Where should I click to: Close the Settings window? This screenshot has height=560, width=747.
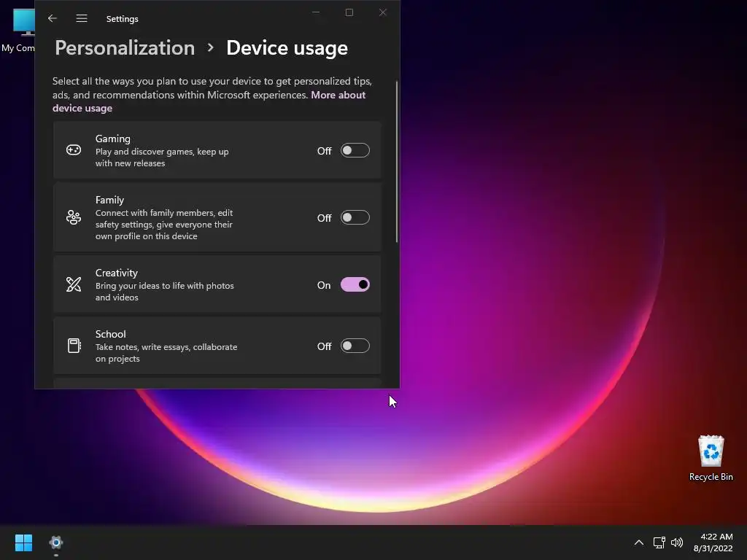tap(382, 12)
